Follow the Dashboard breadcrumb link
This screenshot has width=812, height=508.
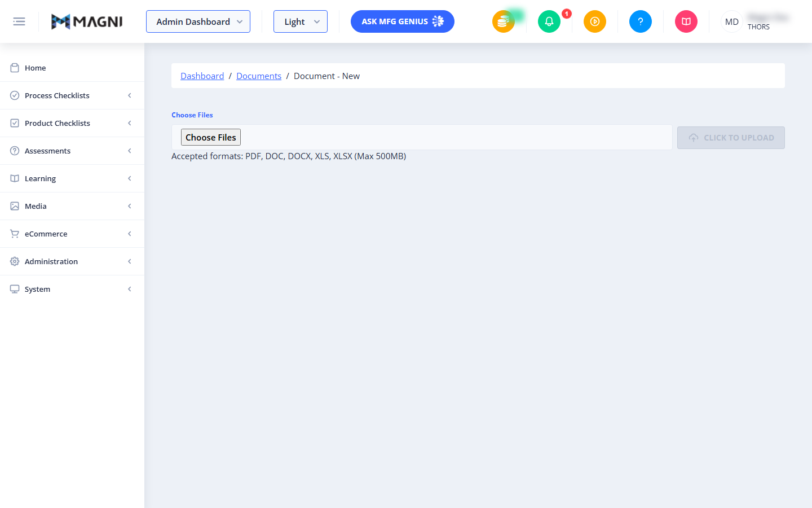pos(202,76)
